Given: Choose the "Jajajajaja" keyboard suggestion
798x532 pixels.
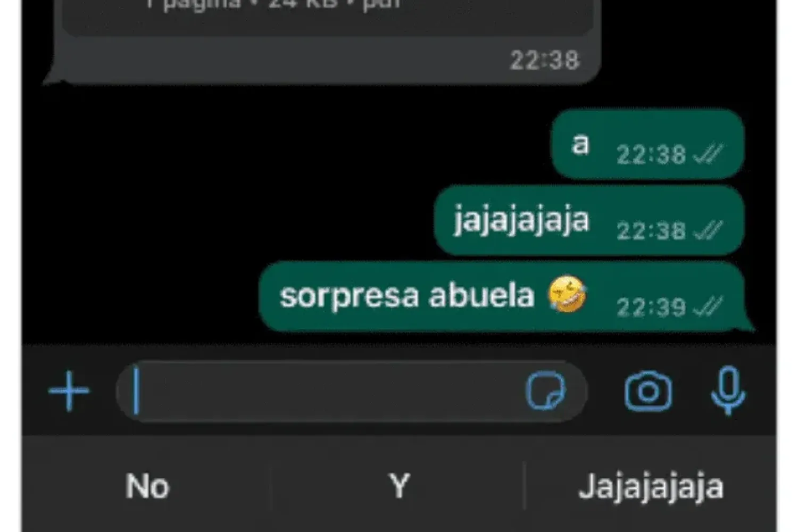Looking at the screenshot, I should (x=651, y=487).
